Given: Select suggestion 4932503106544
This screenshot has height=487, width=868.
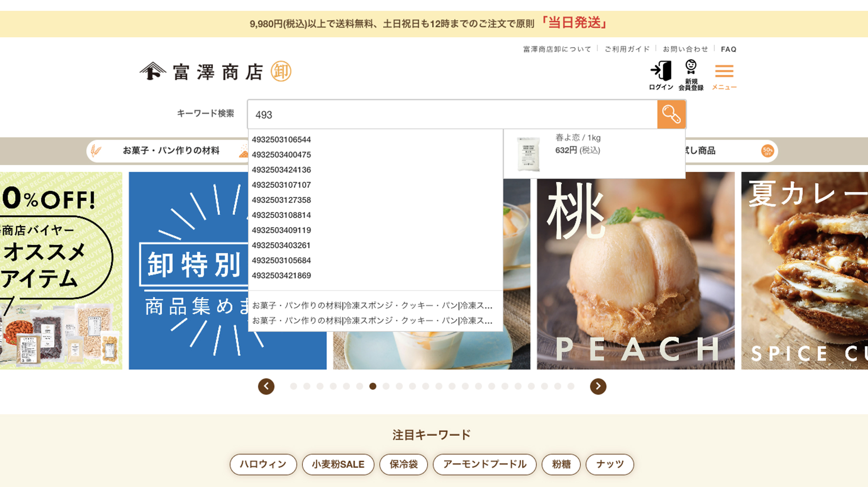Looking at the screenshot, I should pyautogui.click(x=281, y=139).
